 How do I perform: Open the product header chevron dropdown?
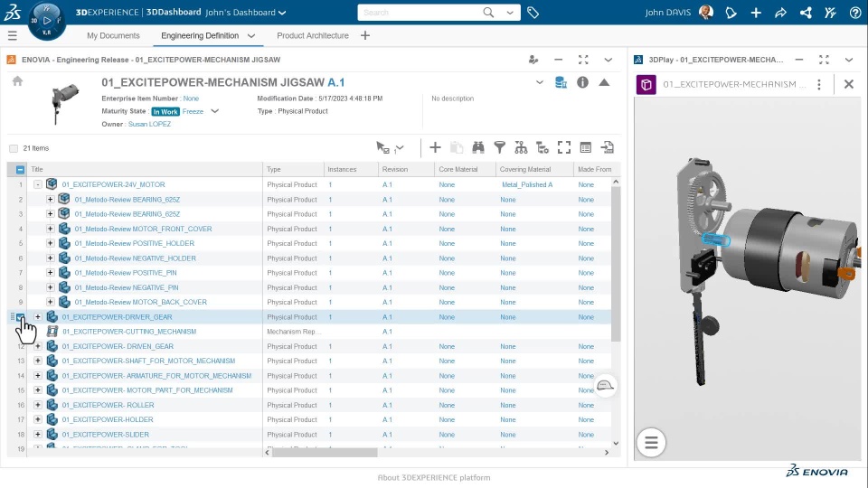point(539,82)
